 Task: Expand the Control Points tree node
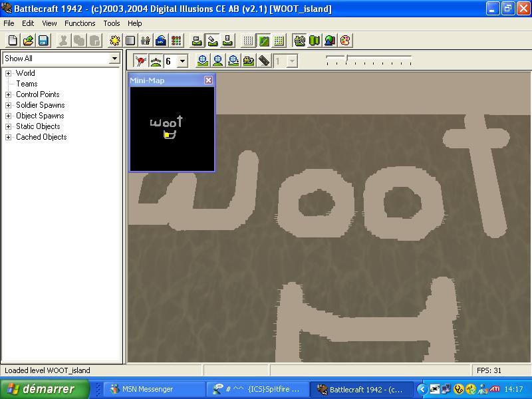[8, 94]
